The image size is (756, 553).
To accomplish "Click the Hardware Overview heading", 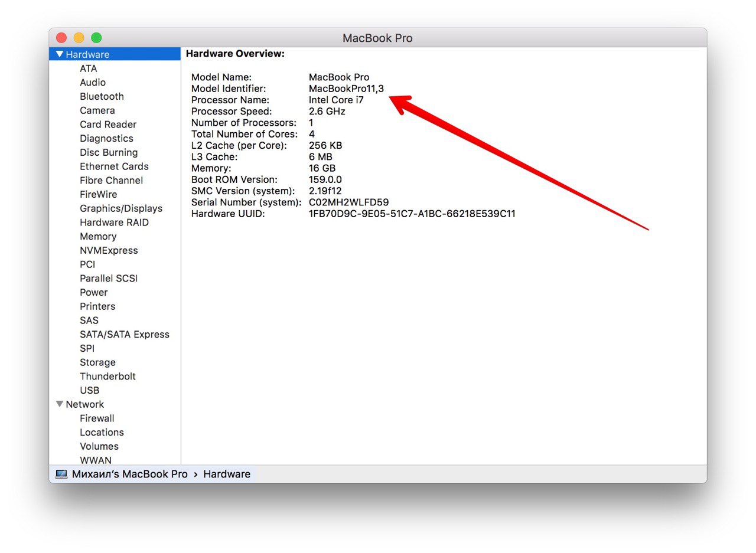I will point(235,54).
